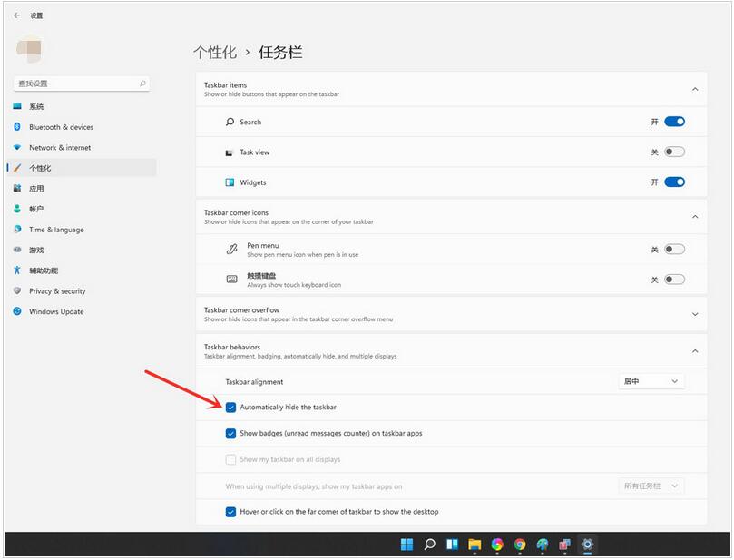Click 个性化 breadcrumb link in header

pos(215,52)
